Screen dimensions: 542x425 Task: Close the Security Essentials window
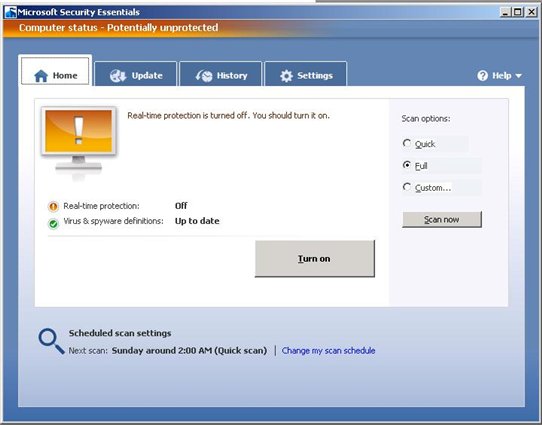532,12
